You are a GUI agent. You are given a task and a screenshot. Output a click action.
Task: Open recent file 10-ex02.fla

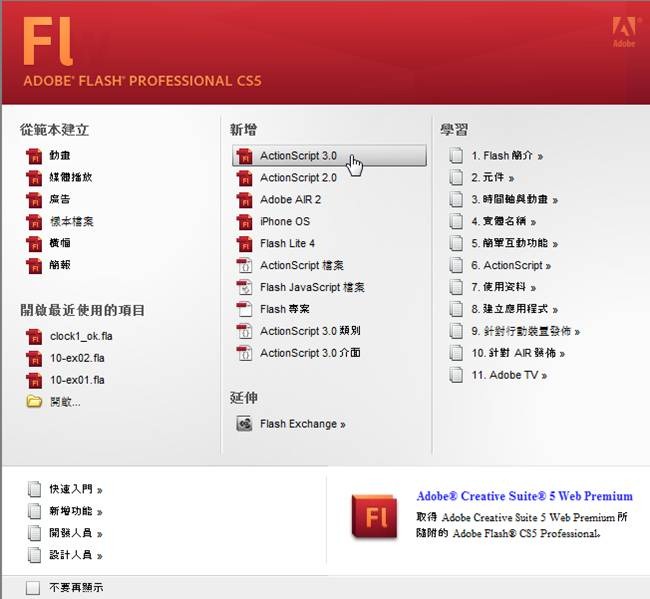tap(77, 358)
